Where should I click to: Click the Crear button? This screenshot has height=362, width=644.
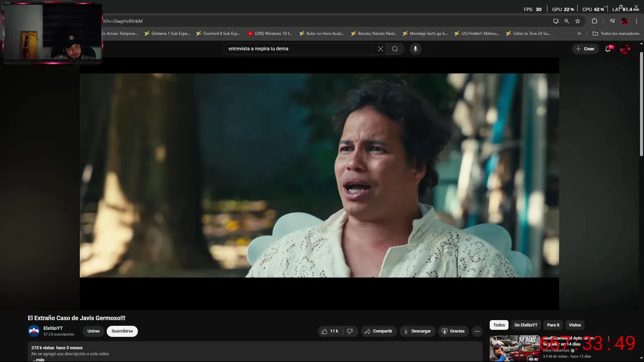coord(585,49)
